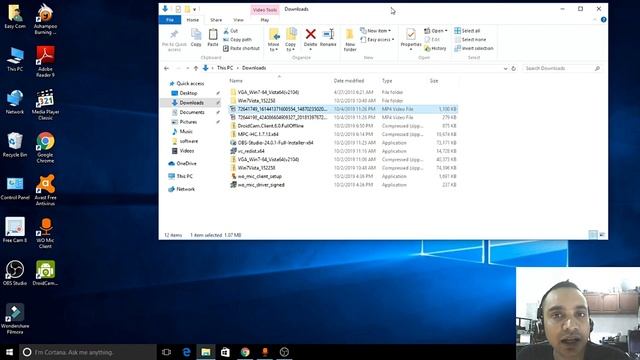Click the Copy ribbon icon
The width and height of the screenshot is (640, 360).
[196, 38]
